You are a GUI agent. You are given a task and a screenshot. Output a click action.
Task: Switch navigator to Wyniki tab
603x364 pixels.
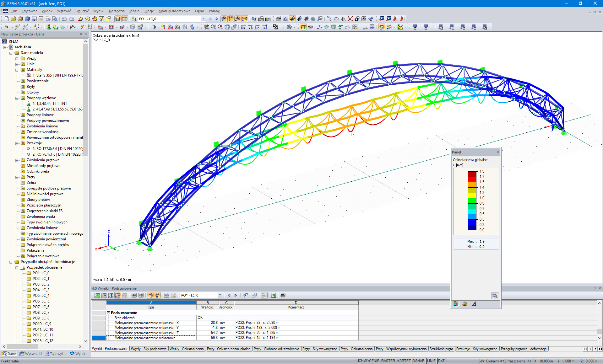pos(78,354)
